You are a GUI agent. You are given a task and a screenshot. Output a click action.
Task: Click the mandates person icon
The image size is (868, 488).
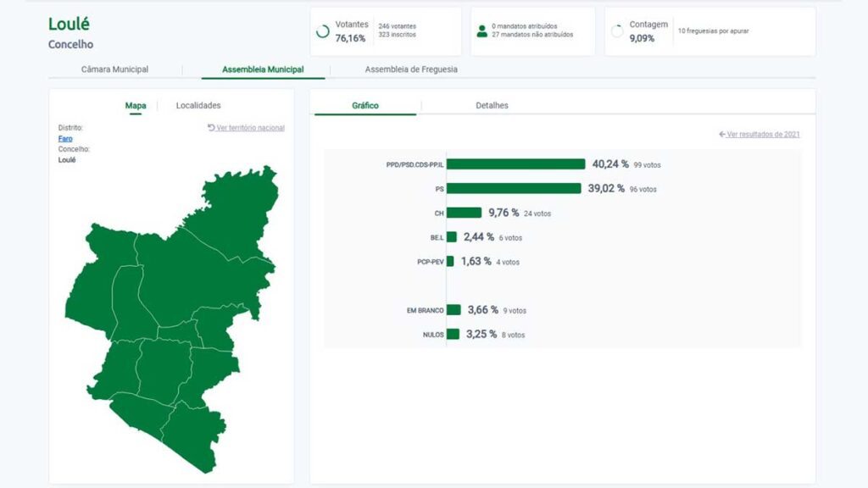tap(481, 31)
